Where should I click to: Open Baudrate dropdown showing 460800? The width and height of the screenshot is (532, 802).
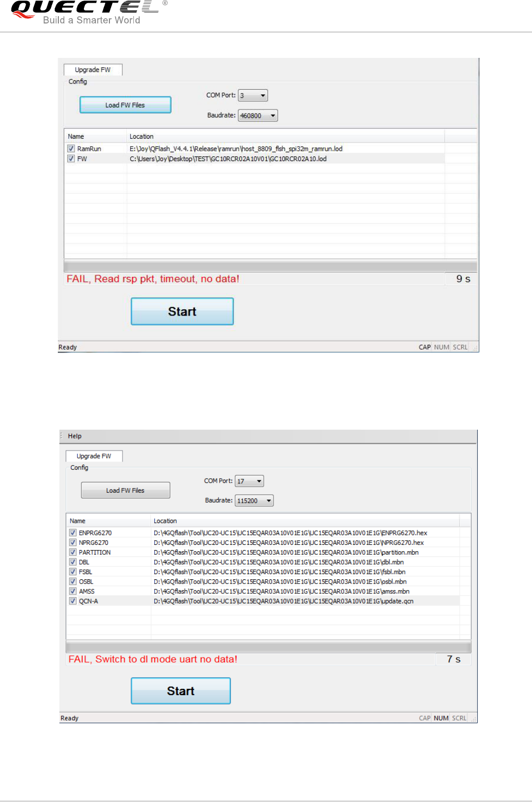pos(258,115)
